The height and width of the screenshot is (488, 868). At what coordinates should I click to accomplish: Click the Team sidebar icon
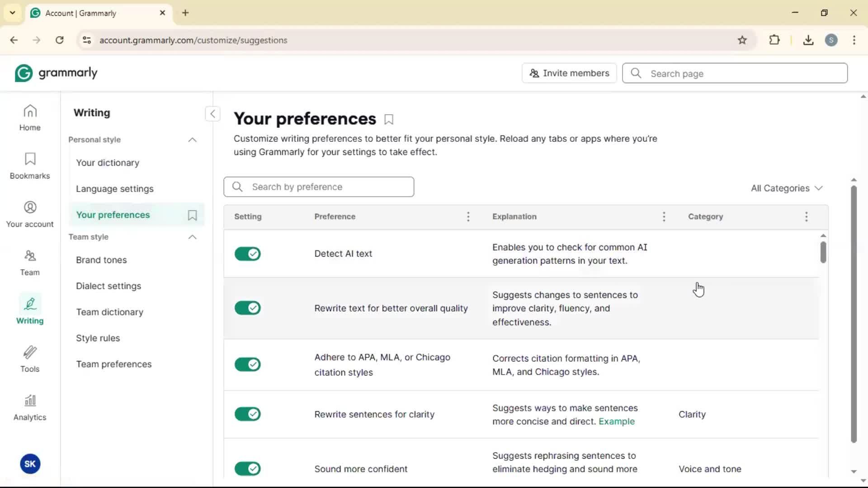(30, 263)
